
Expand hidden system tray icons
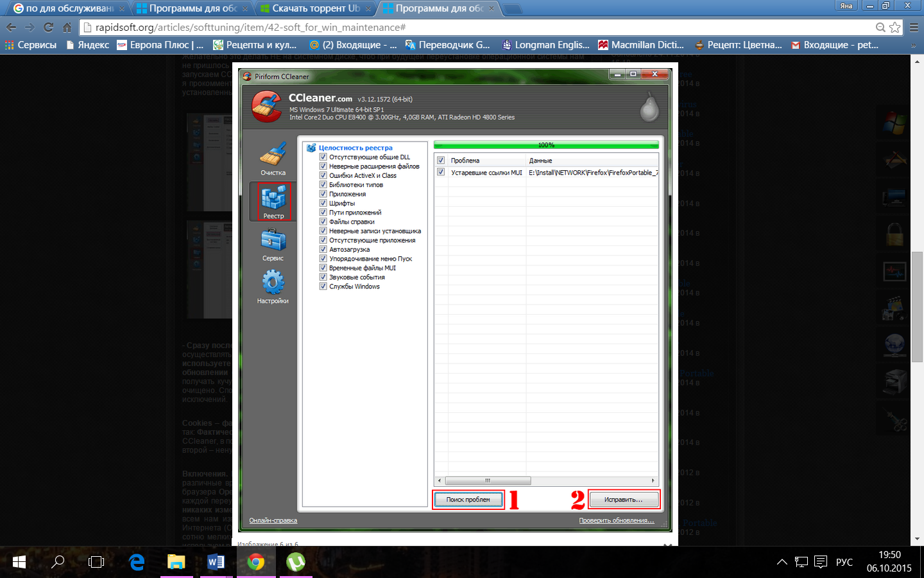(x=782, y=562)
